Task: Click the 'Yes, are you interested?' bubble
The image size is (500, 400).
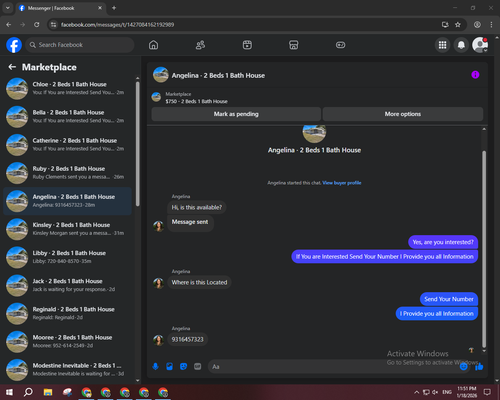Action: [443, 242]
